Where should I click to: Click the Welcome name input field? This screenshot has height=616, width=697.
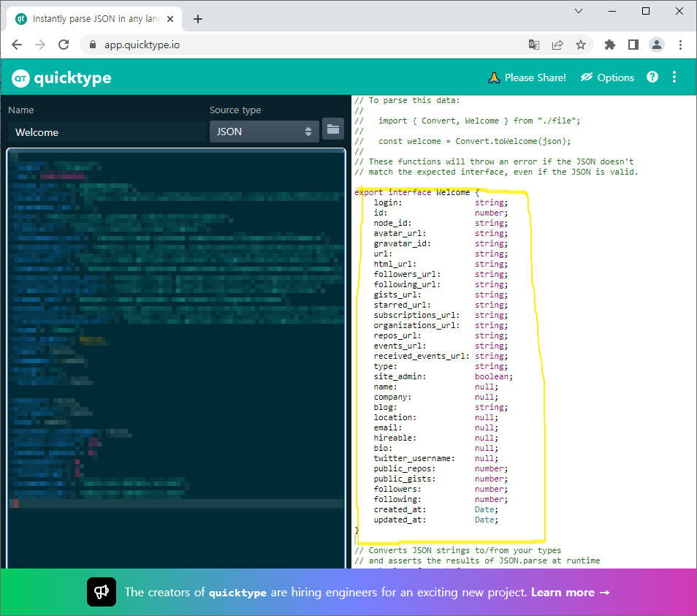point(107,132)
